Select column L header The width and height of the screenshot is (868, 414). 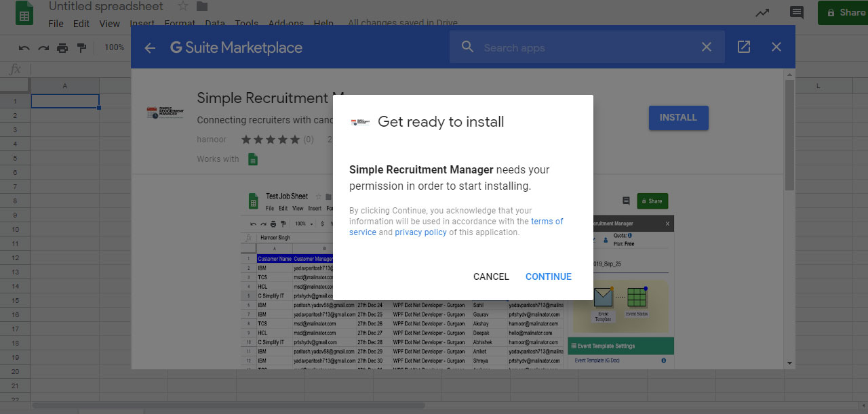pyautogui.click(x=818, y=86)
